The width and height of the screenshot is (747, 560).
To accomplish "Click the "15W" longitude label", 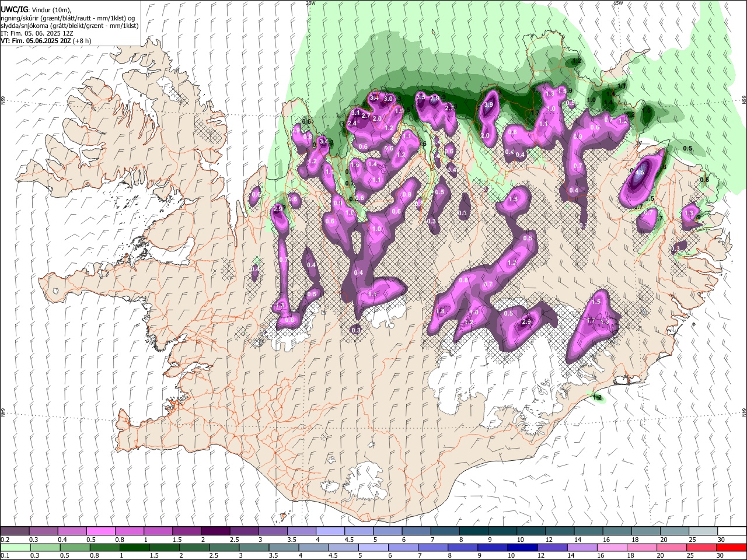I will pos(619,3).
